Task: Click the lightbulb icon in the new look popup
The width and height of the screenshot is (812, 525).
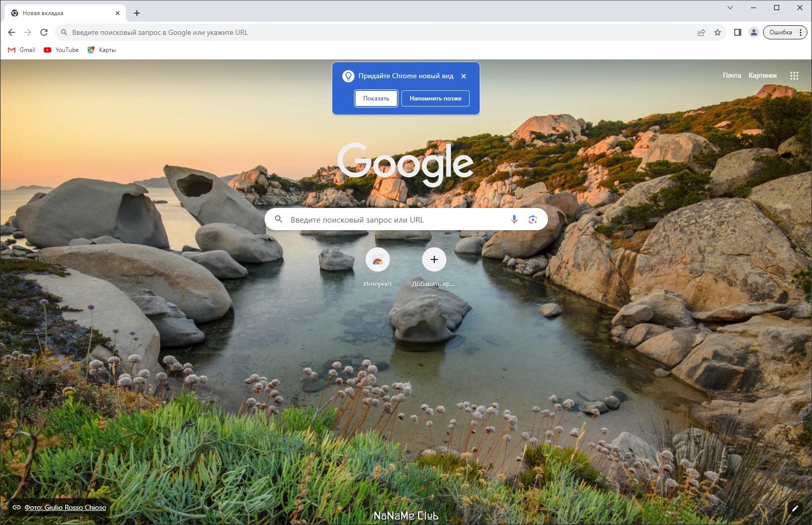Action: 348,76
